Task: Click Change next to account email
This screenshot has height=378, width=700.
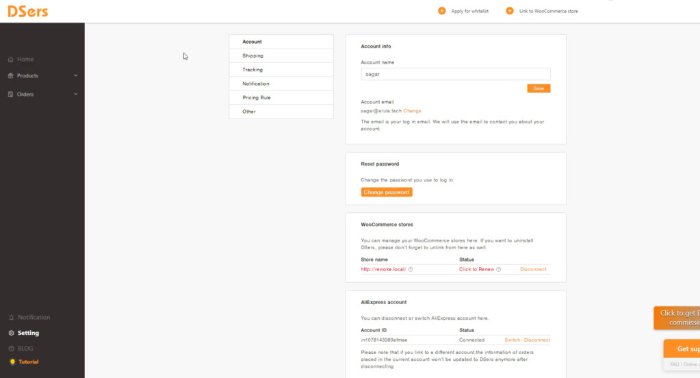Action: pos(412,111)
